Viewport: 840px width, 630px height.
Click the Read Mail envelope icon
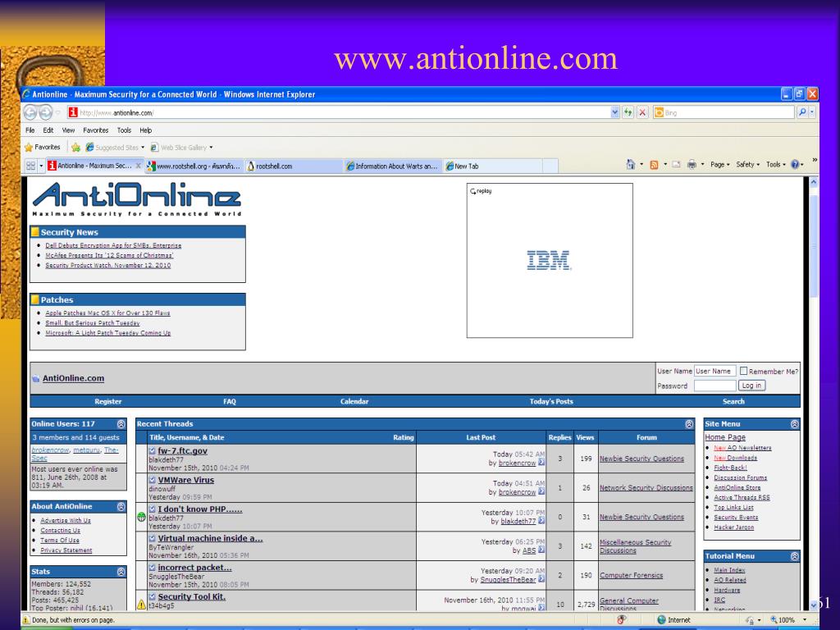click(676, 164)
